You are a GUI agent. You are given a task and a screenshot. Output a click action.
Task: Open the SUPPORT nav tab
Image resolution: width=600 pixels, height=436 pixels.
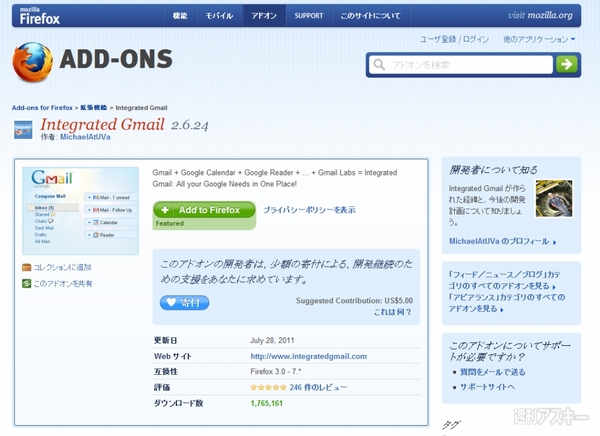pyautogui.click(x=309, y=16)
